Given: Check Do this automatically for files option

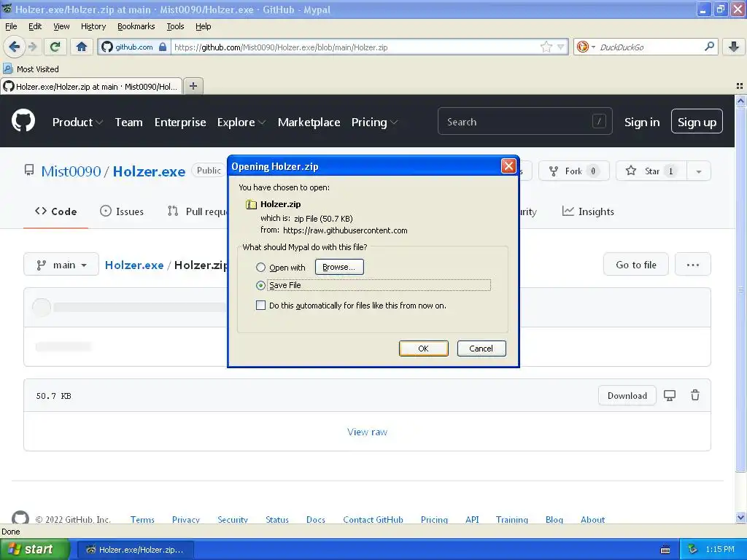Looking at the screenshot, I should click(260, 306).
